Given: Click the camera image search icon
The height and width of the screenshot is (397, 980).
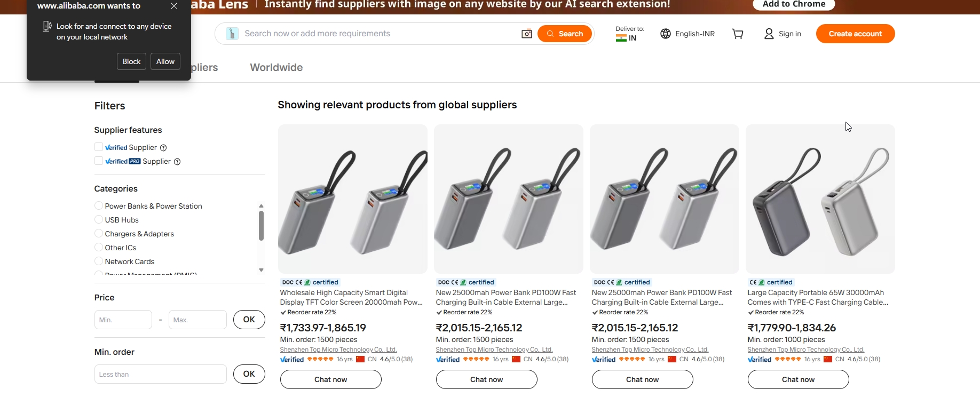Looking at the screenshot, I should [x=526, y=34].
